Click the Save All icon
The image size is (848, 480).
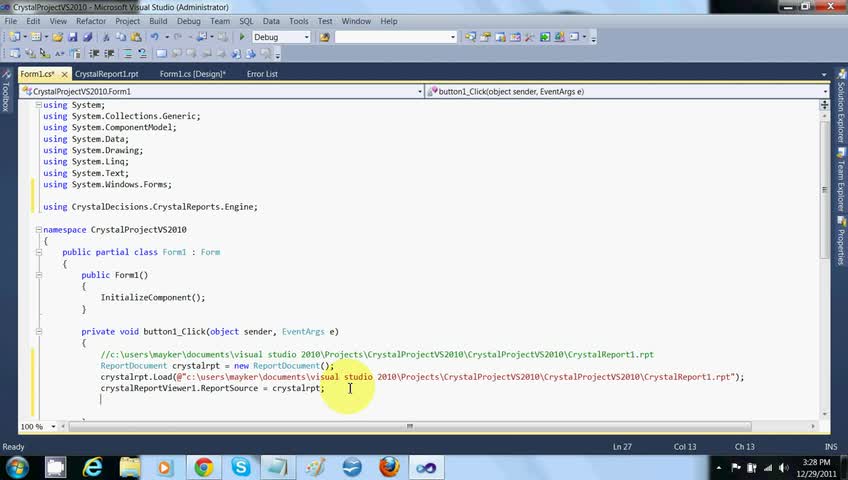coord(87,37)
